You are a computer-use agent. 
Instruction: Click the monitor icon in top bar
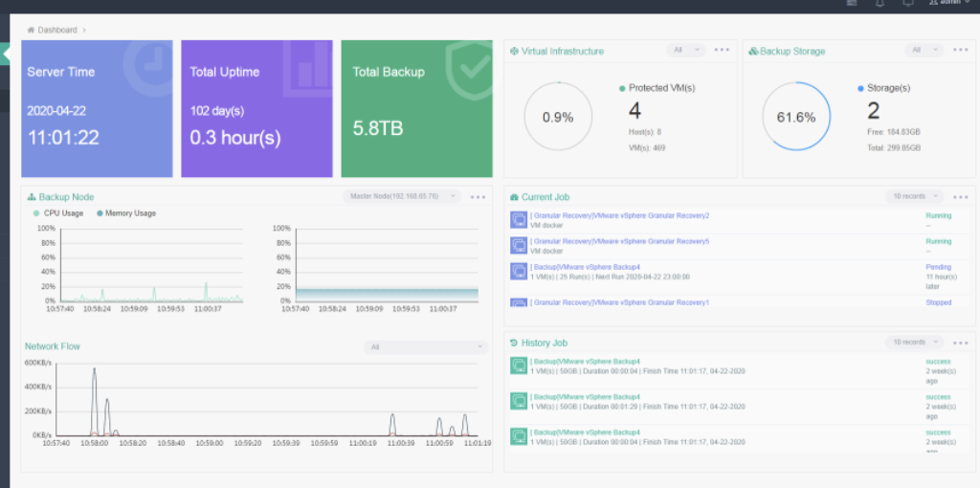pyautogui.click(x=908, y=3)
